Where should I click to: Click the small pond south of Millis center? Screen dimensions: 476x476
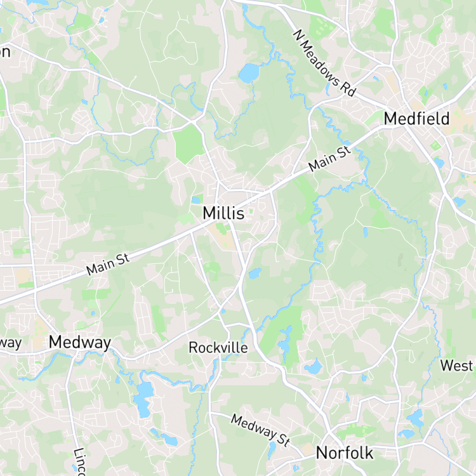[x=255, y=274]
